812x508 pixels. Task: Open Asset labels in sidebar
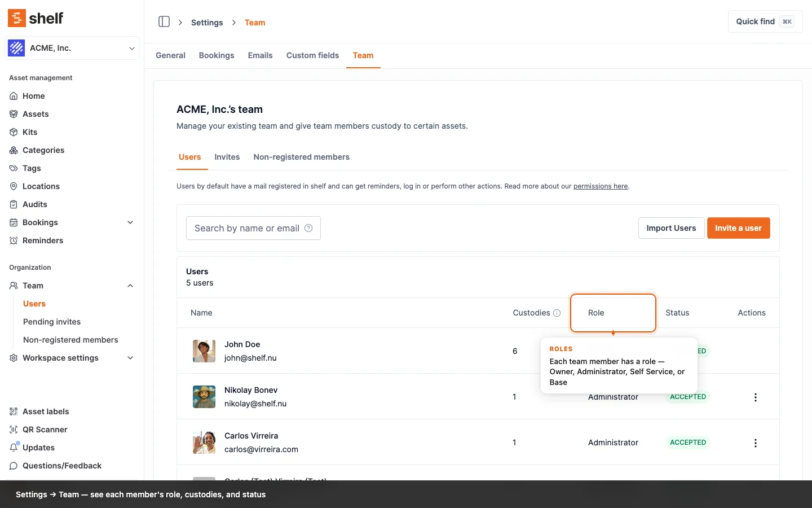click(46, 411)
